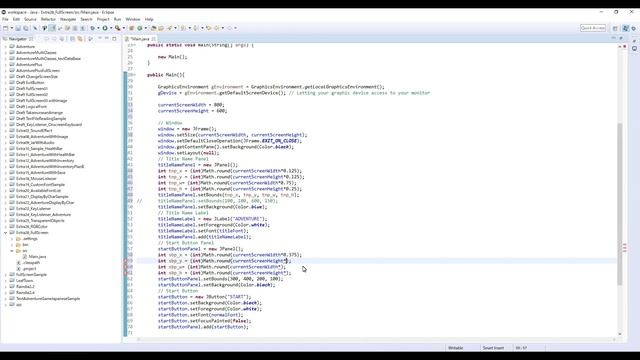Click the Run External Tools icon
This screenshot has height=360, width=640.
(118, 28)
